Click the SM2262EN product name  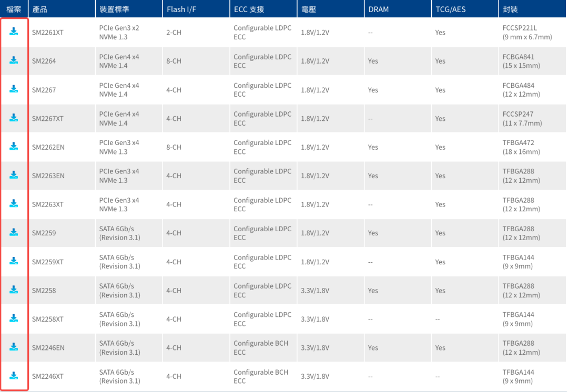48,147
